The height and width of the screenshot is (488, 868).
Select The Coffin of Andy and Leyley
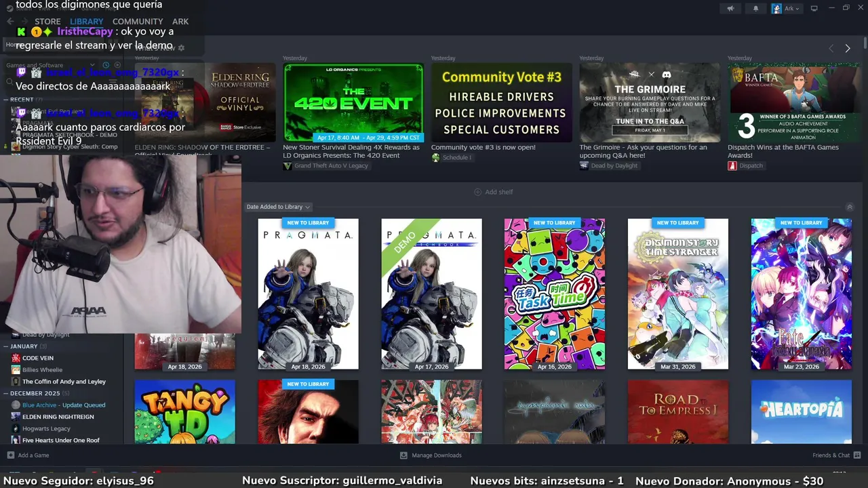pos(64,382)
